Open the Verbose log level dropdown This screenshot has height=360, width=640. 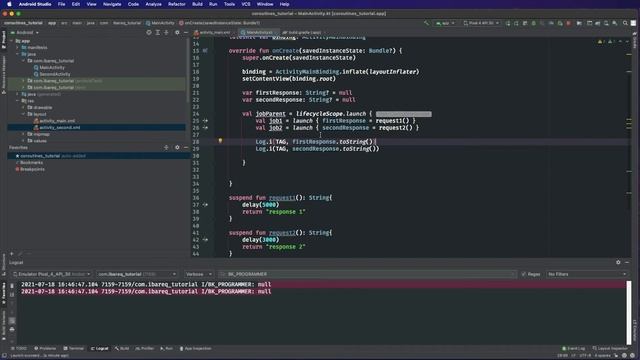198,274
